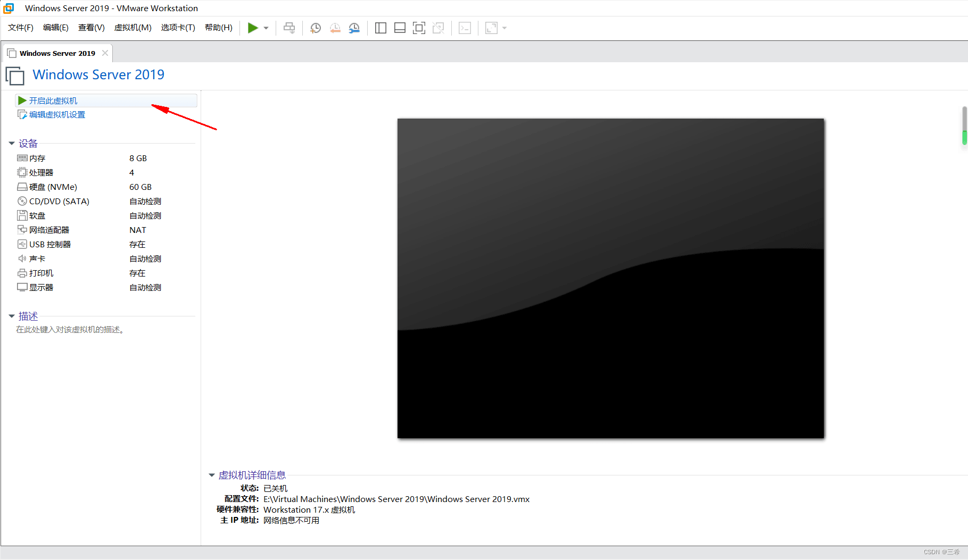The height and width of the screenshot is (560, 968).
Task: Click the stretch guest display icon
Action: tap(491, 28)
